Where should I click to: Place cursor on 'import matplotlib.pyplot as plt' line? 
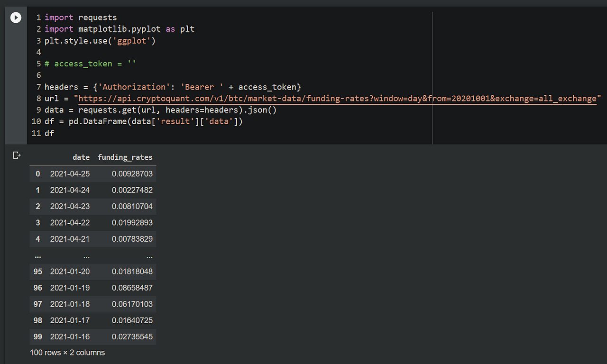(x=120, y=29)
